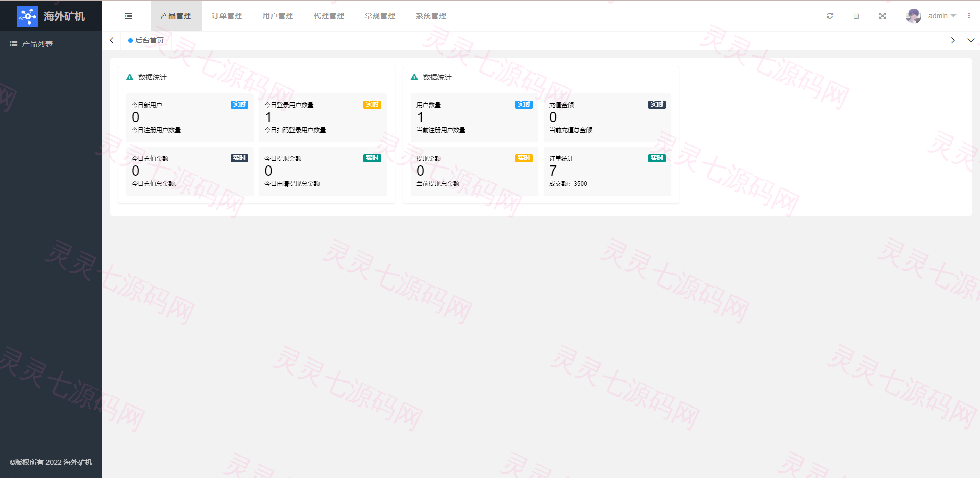Click the 成交额：3500 text
The width and height of the screenshot is (980, 478).
[x=568, y=184]
